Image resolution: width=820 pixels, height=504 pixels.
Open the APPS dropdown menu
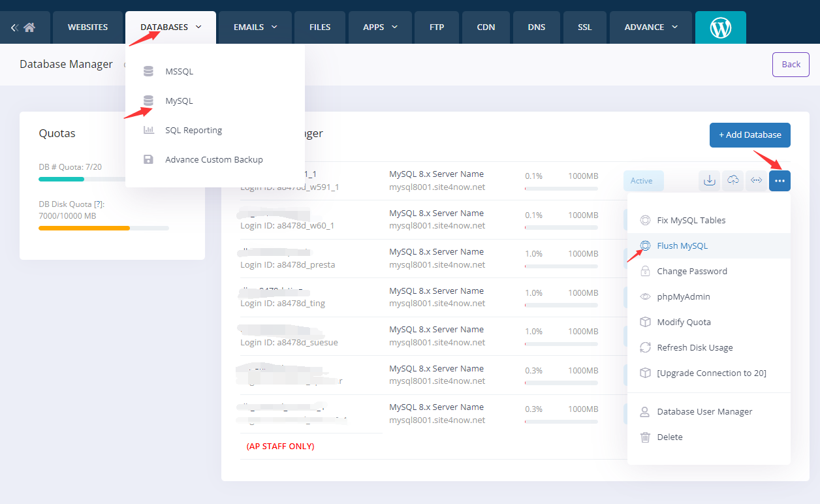point(381,27)
